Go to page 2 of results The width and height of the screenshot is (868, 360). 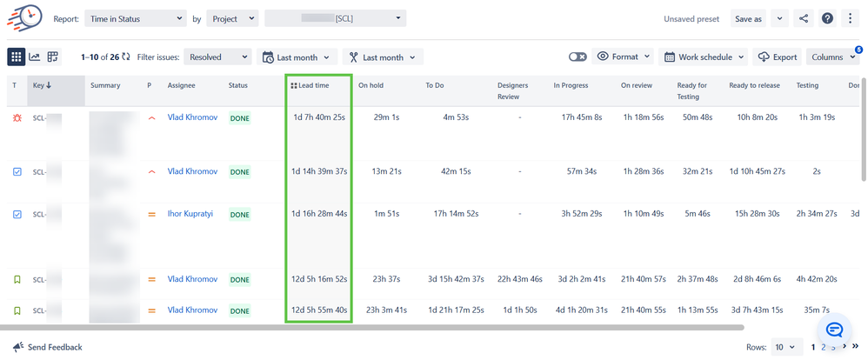click(x=823, y=347)
